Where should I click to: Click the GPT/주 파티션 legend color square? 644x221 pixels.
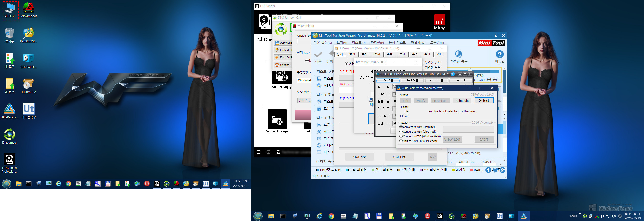click(318, 170)
